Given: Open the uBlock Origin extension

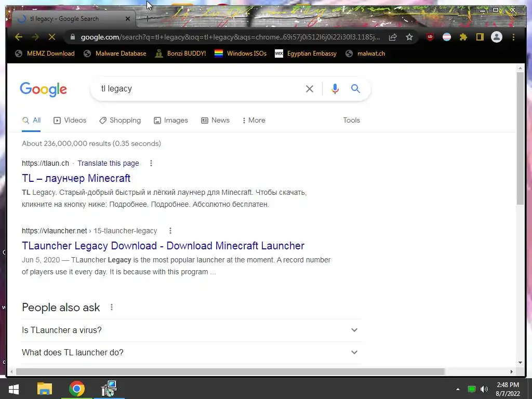Looking at the screenshot, I should [x=430, y=37].
